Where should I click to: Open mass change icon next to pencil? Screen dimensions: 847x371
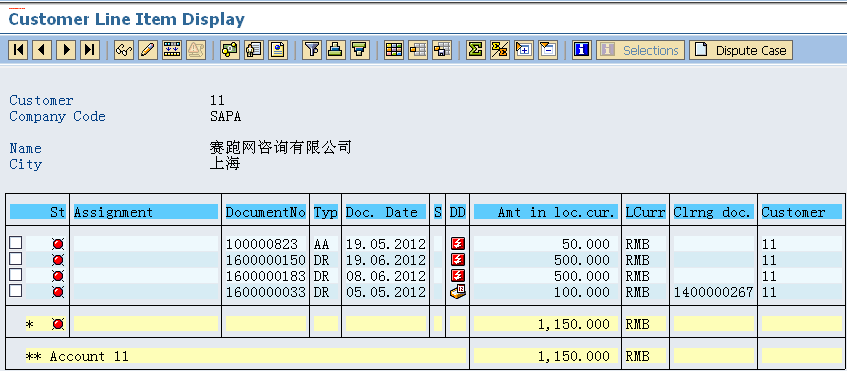(172, 50)
